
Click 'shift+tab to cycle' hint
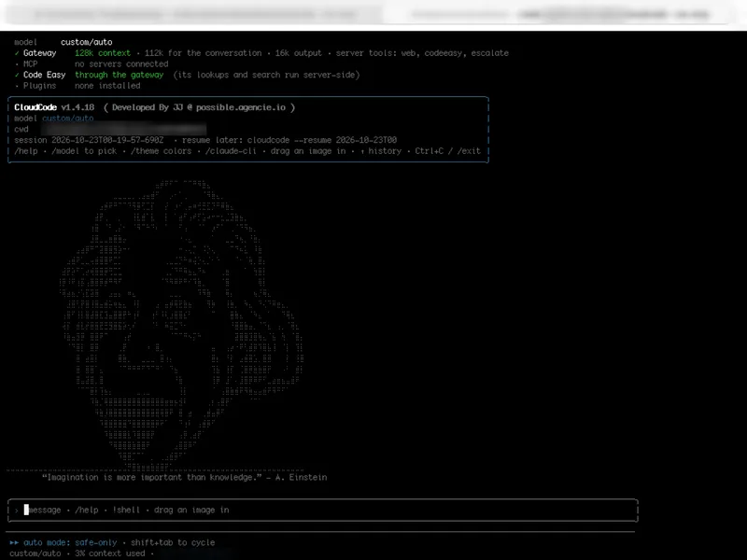(173, 542)
